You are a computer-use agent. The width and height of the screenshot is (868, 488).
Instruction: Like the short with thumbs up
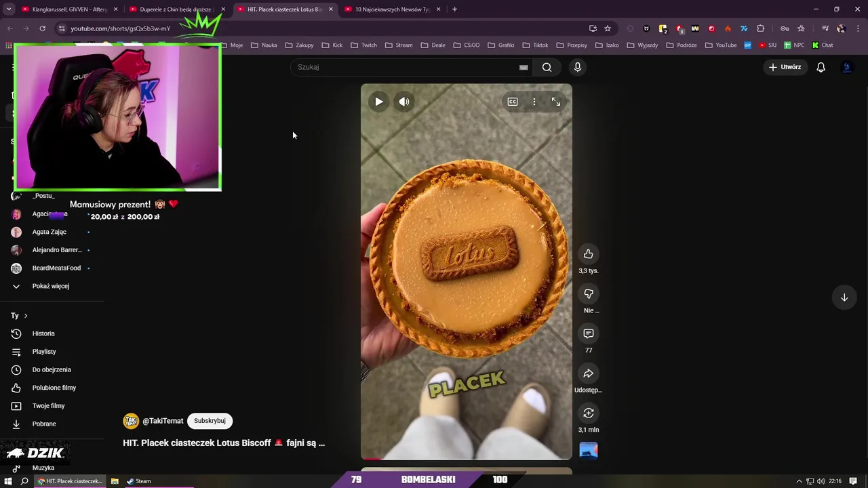point(589,254)
